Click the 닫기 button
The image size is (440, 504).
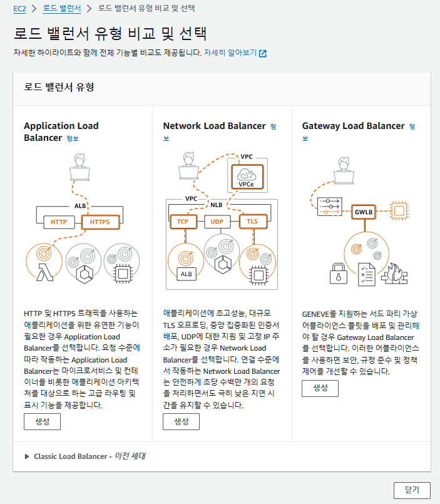click(x=412, y=490)
